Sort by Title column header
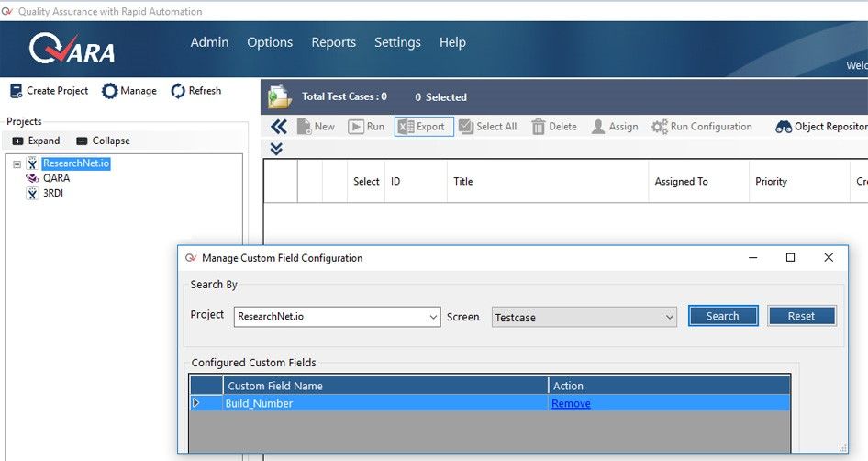 click(x=548, y=181)
